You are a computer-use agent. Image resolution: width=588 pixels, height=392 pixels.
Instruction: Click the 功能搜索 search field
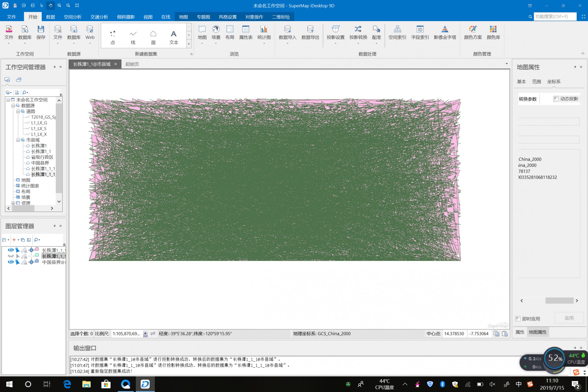(555, 16)
